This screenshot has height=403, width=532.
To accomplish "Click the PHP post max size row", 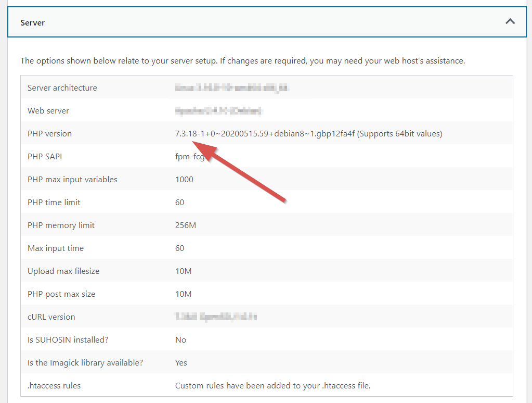I will [62, 294].
